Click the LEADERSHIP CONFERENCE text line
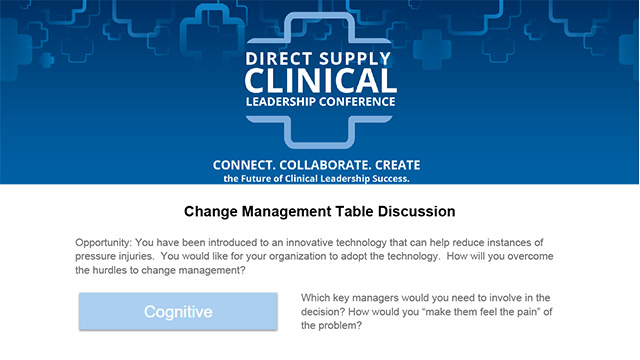 tap(320, 102)
